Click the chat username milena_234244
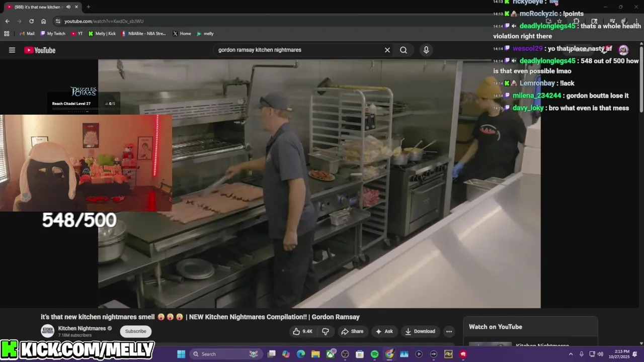644x362 pixels. [537, 96]
